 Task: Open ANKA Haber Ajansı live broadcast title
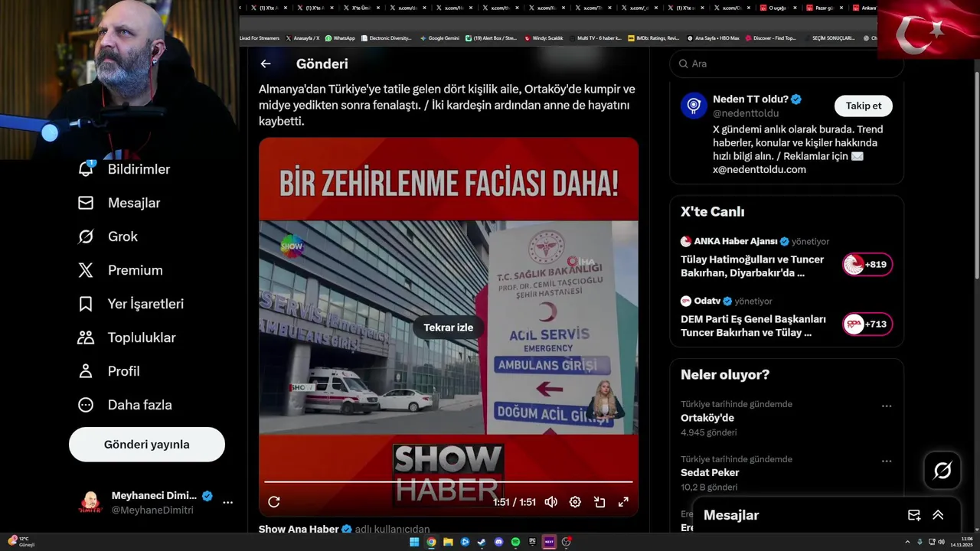tap(753, 266)
